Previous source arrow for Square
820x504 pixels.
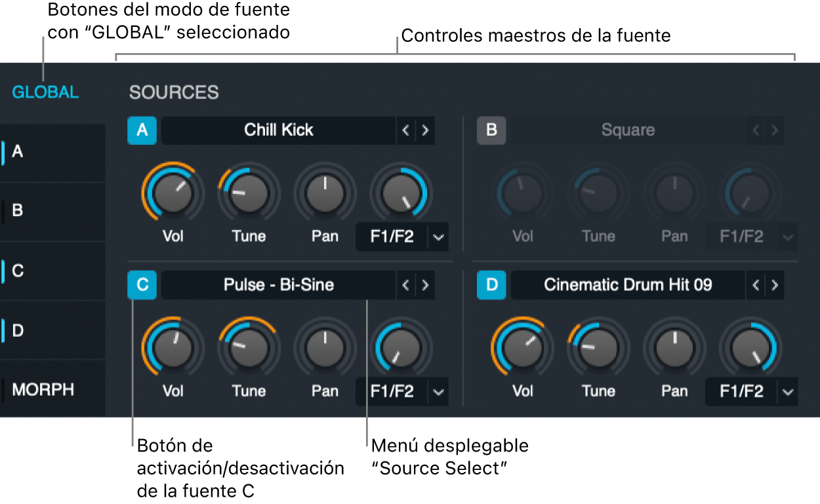(x=755, y=130)
